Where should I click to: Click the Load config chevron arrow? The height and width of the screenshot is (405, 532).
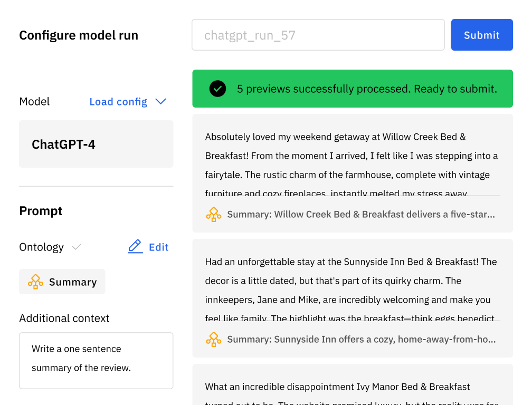point(160,101)
